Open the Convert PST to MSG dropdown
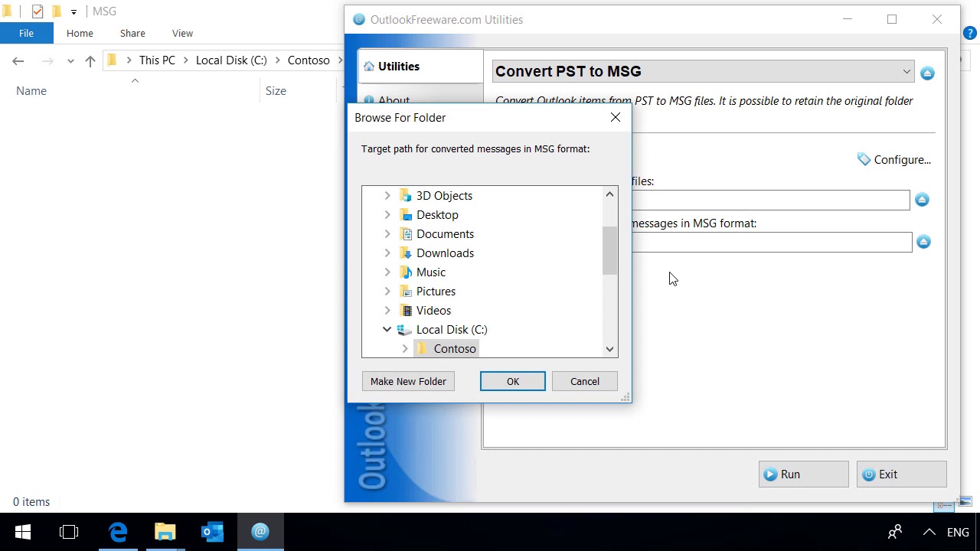 (906, 72)
